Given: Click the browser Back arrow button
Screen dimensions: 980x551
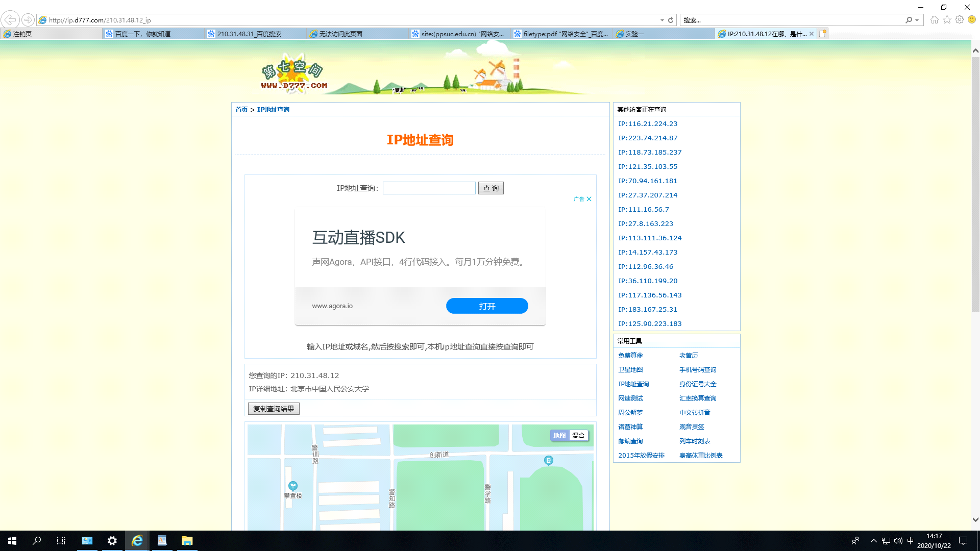Looking at the screenshot, I should tap(10, 20).
